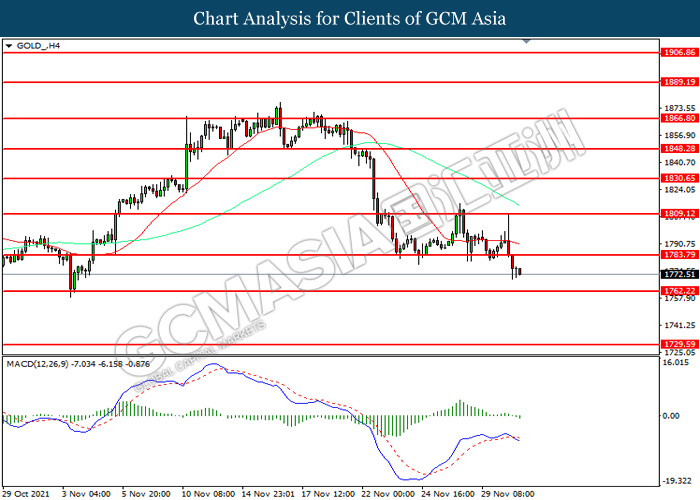Click the chart shift triangle marker at top
700x500 pixels.
pyautogui.click(x=526, y=41)
